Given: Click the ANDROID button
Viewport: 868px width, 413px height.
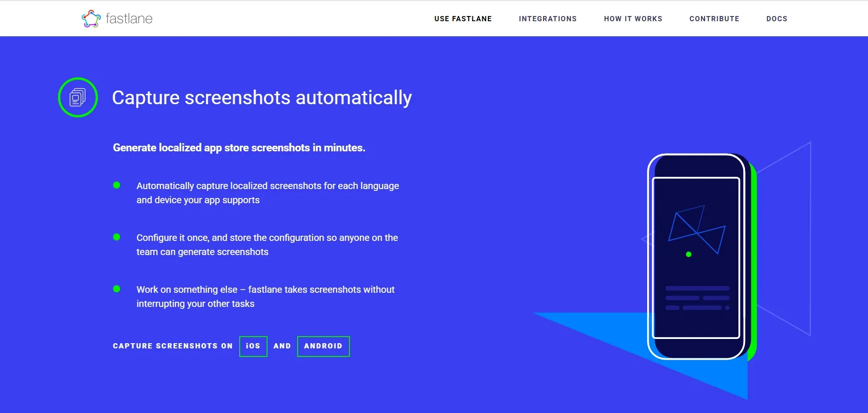Looking at the screenshot, I should (324, 346).
